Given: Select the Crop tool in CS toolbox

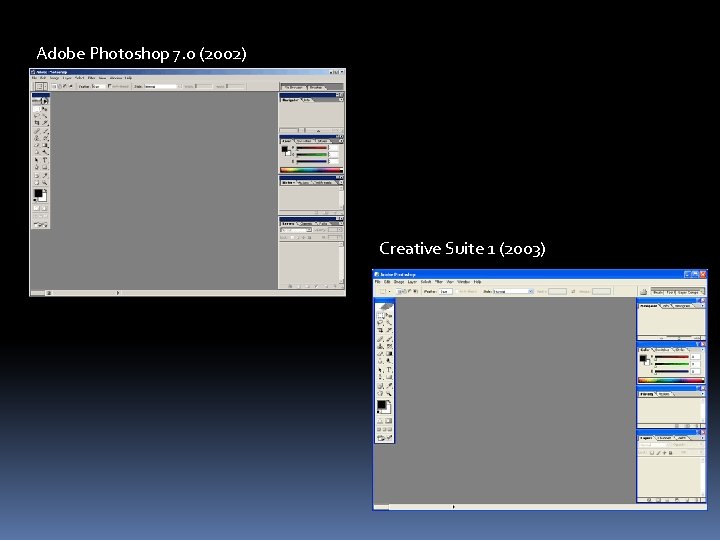Looking at the screenshot, I should 380,330.
